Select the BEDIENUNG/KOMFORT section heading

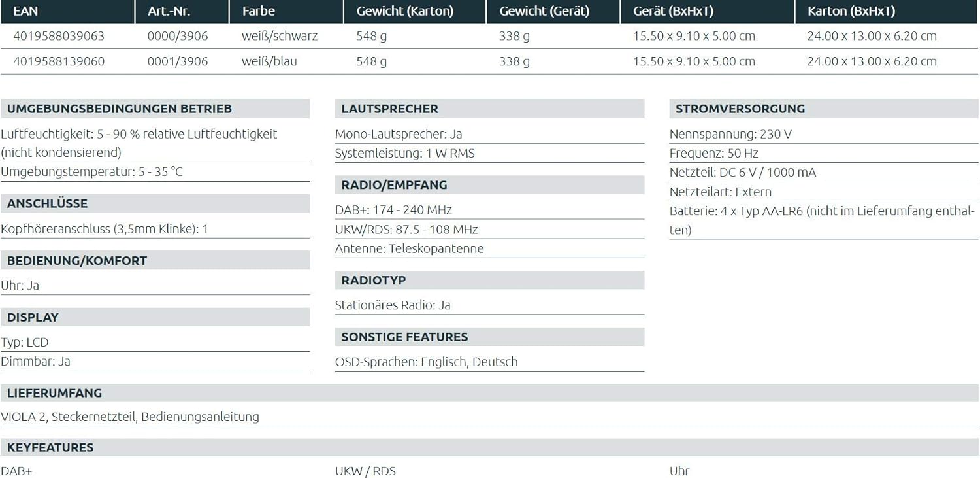click(77, 260)
